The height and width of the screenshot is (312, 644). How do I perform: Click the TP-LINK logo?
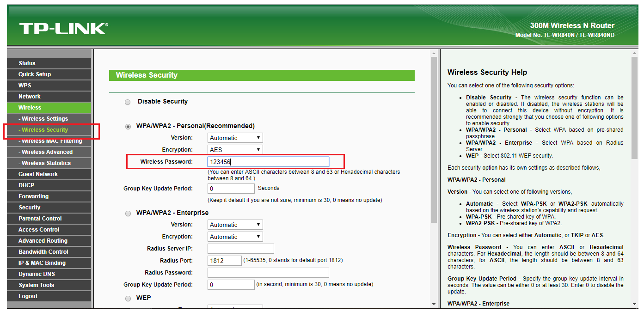pyautogui.click(x=63, y=29)
